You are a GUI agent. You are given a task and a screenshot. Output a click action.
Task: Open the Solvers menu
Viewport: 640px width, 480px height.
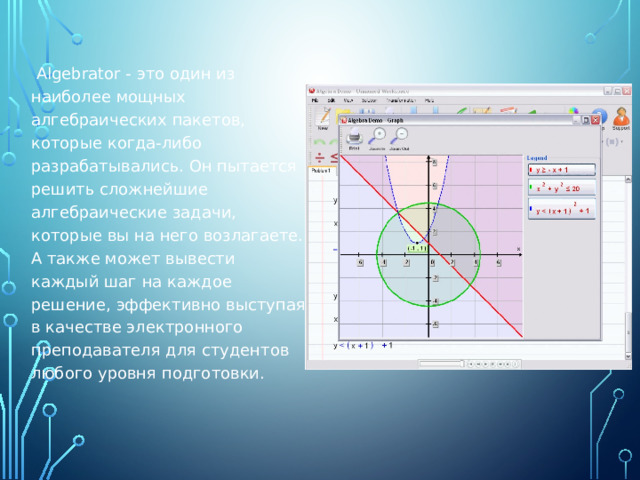pyautogui.click(x=369, y=100)
